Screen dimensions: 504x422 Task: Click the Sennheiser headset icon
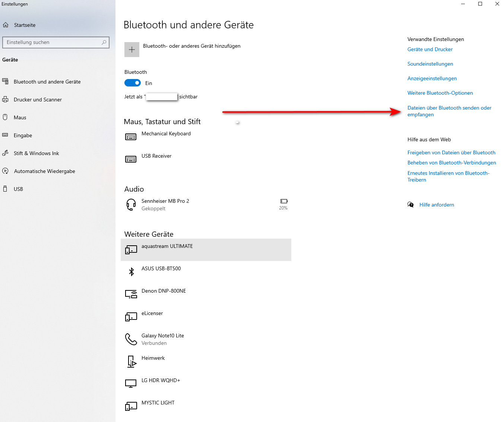pyautogui.click(x=131, y=205)
